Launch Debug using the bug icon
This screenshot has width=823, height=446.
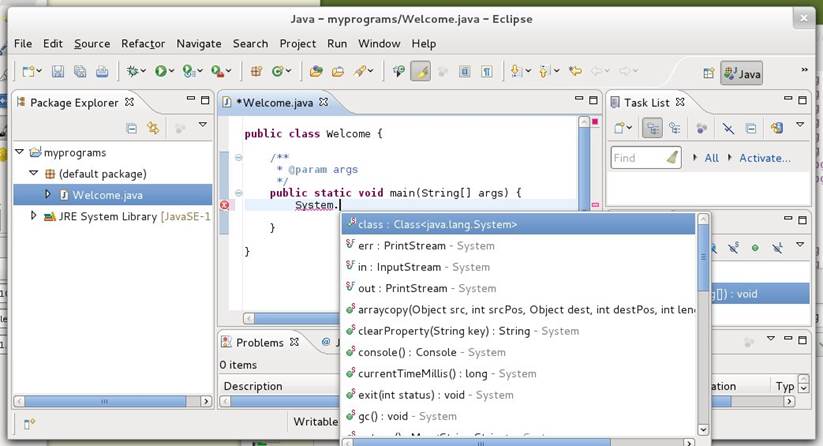132,71
